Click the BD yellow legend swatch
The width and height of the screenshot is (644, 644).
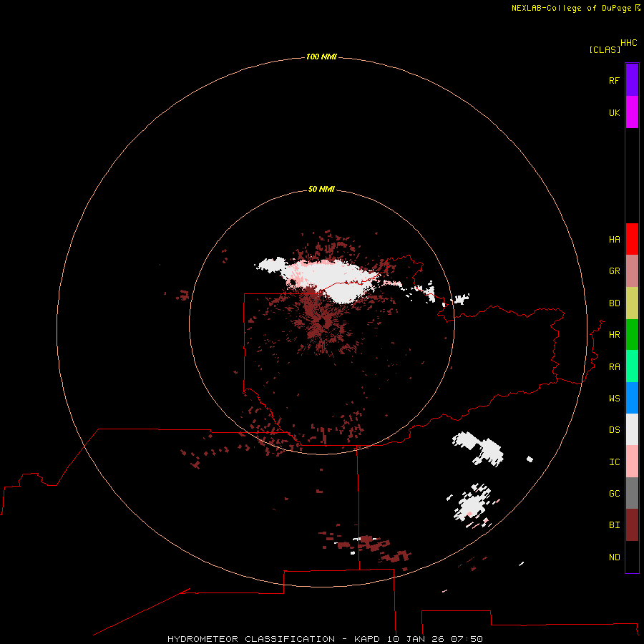pos(632,303)
